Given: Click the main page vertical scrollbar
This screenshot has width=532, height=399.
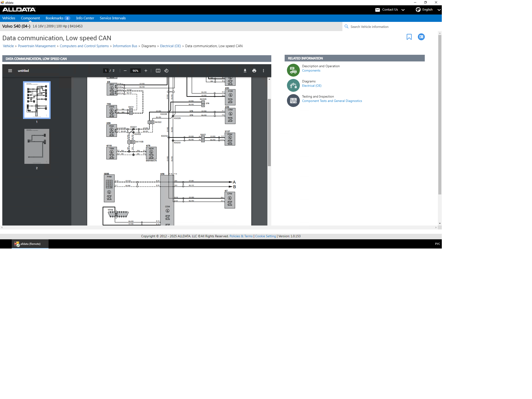Looking at the screenshot, I should 440,115.
